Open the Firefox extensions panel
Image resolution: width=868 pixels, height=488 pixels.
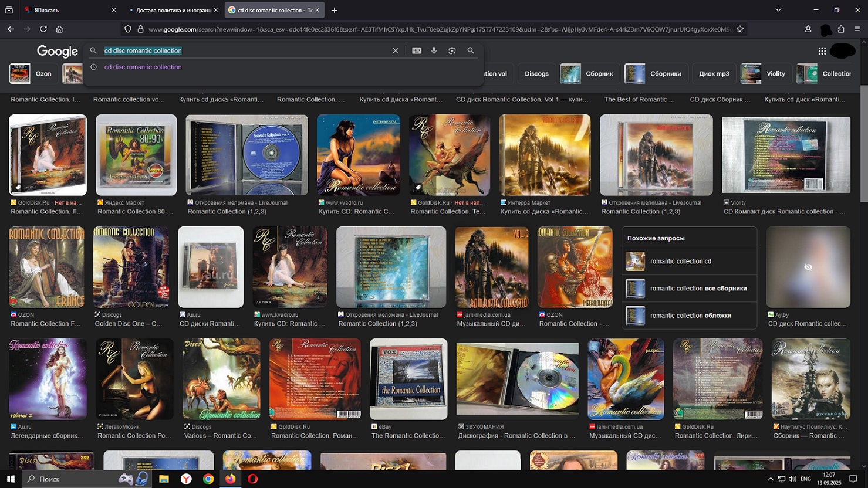tap(841, 29)
